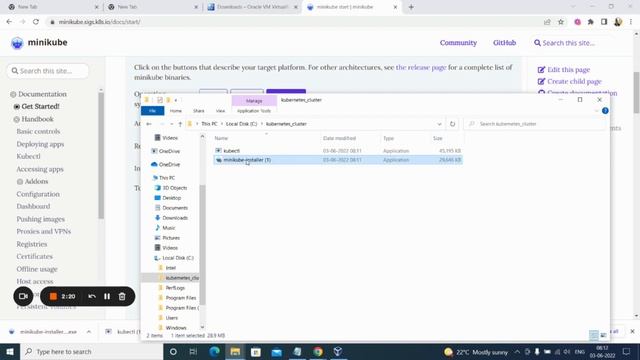640x360 pixels.
Task: Reload the browser page
Action: (36, 22)
